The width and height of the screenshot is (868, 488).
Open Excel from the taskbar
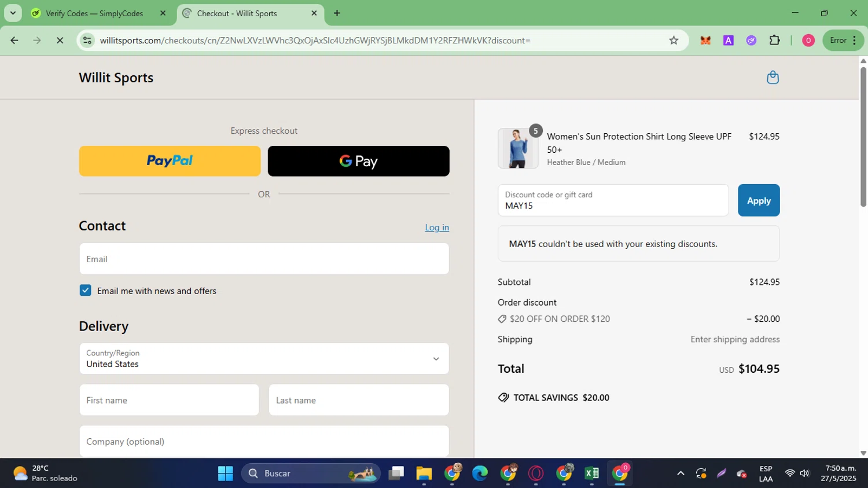tap(591, 474)
